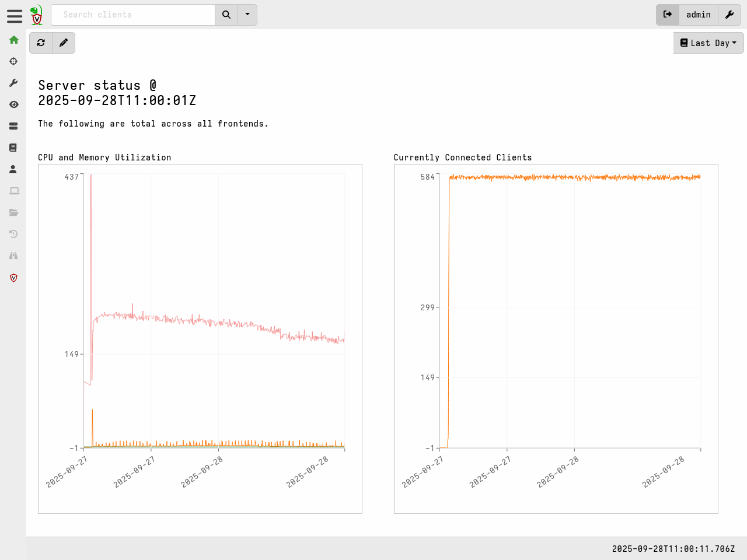Select the View Artifacts wrench icon
The height and width of the screenshot is (560, 747).
tap(13, 82)
